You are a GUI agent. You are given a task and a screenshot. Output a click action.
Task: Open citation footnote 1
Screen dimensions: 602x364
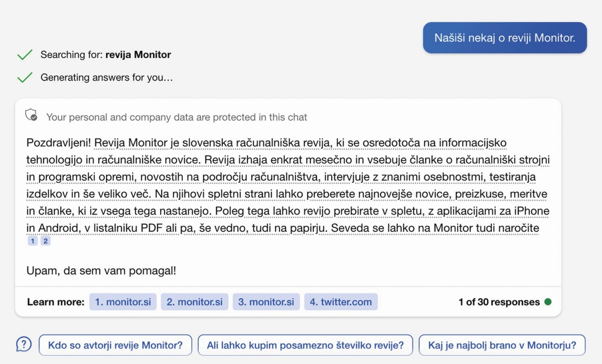click(33, 241)
